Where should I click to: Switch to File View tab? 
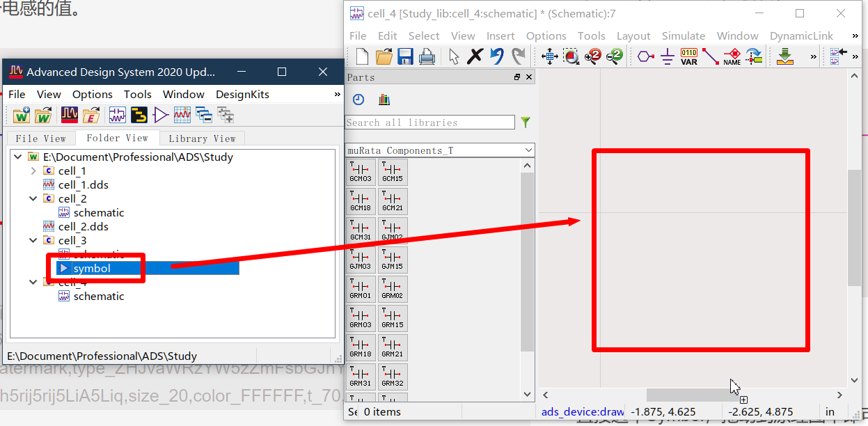[x=40, y=138]
